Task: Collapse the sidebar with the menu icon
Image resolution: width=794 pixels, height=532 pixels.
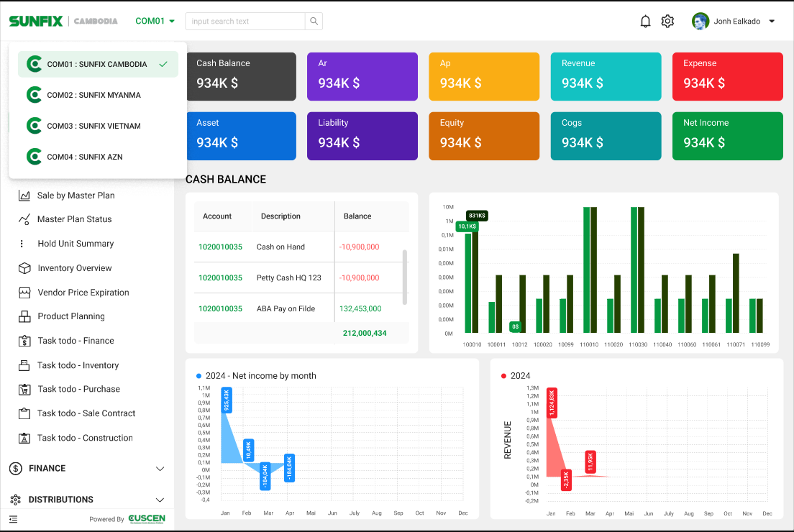Action: pos(13,519)
